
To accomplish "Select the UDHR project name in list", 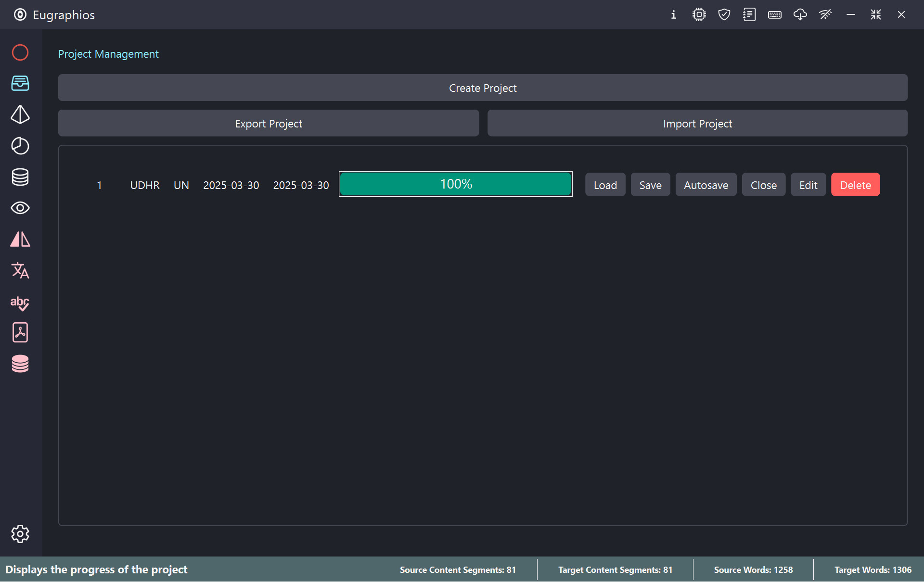I will coord(145,185).
